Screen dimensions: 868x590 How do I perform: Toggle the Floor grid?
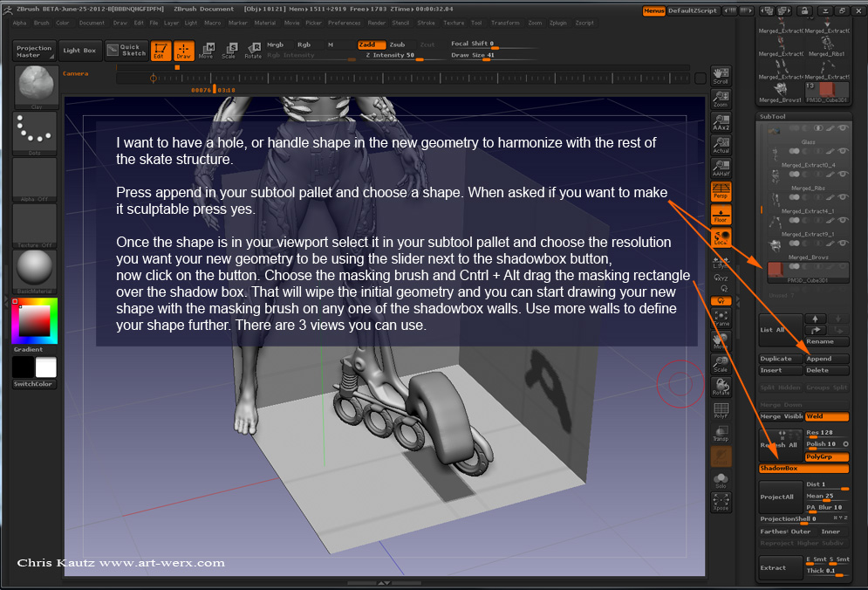point(721,215)
